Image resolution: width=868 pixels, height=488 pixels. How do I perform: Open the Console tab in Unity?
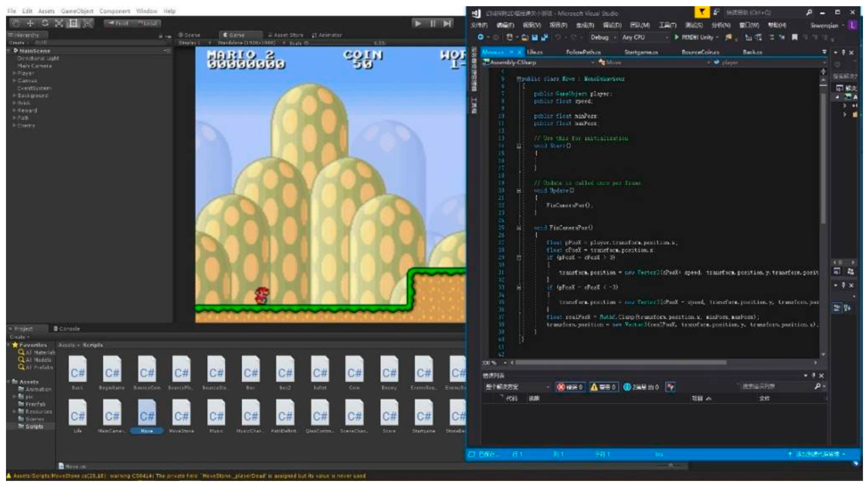point(67,328)
